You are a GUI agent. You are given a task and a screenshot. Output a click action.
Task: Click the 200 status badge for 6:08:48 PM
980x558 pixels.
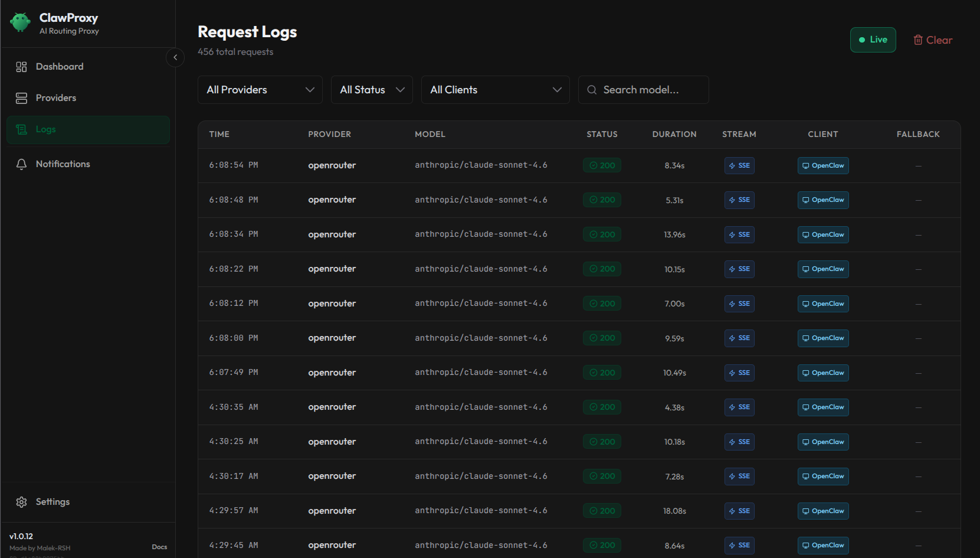coord(602,200)
